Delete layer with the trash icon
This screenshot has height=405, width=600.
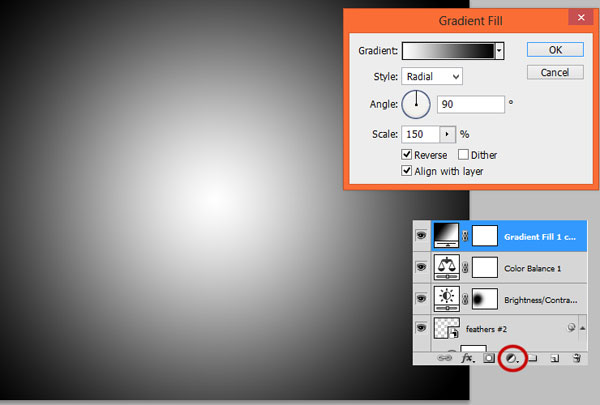tap(576, 357)
